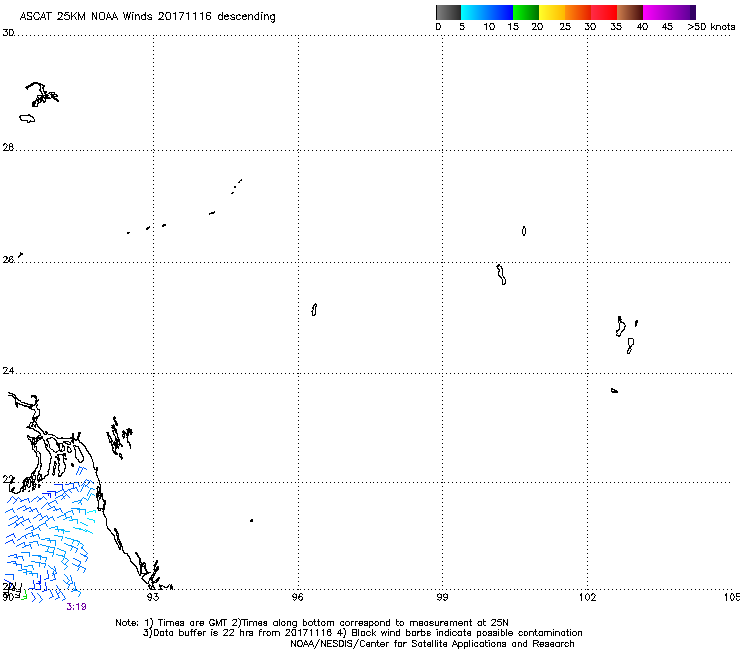
Task: Click the purple 3:19 swath time label
Action: (x=75, y=605)
